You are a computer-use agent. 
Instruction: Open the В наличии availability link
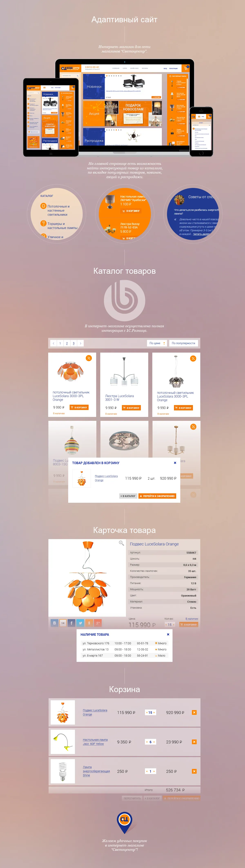pos(192,619)
